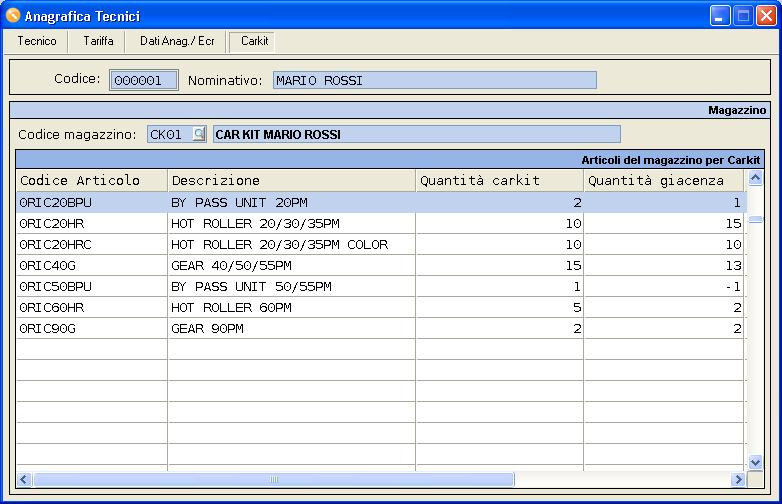Go to the Dati Anag./Ecr tab
Viewport: 782px width, 504px height.
pyautogui.click(x=177, y=41)
